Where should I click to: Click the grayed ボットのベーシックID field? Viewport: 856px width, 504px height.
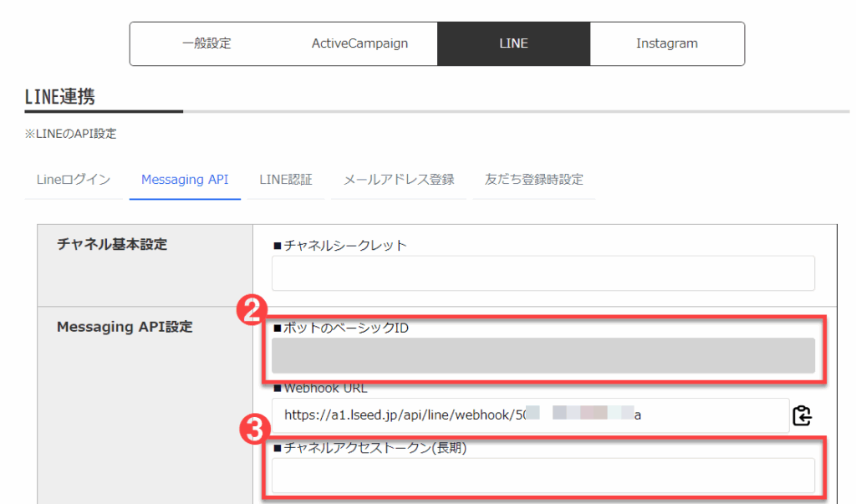point(543,355)
